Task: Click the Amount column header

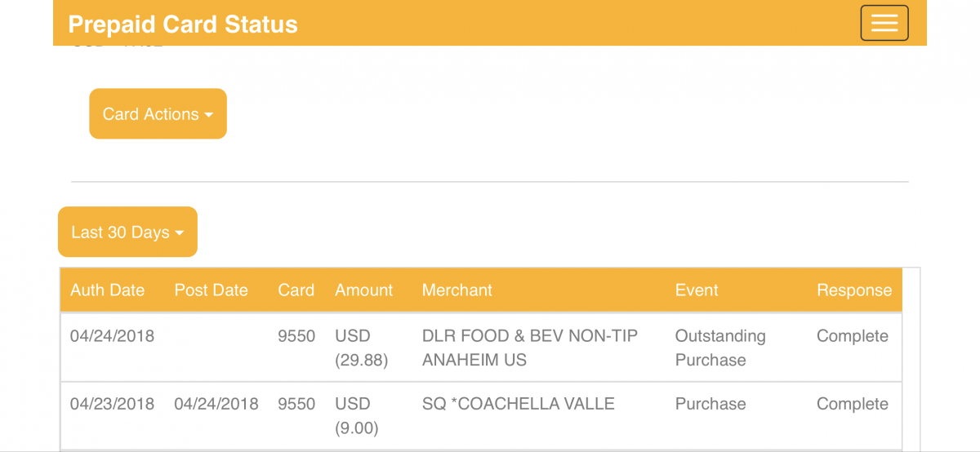Action: [363, 290]
